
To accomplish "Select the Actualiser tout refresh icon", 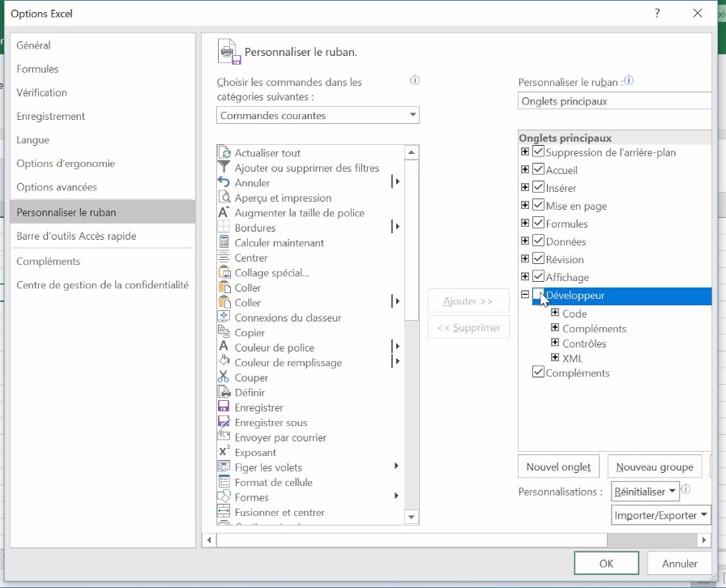I will (x=224, y=152).
